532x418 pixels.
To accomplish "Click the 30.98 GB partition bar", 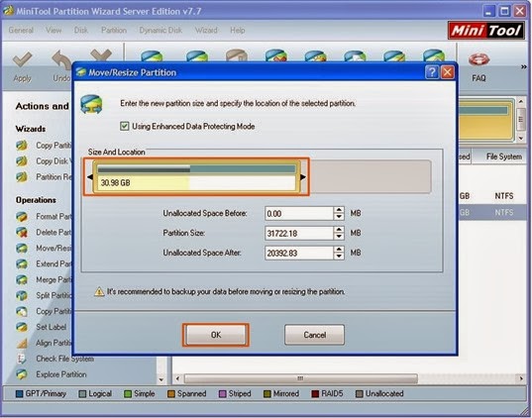I will 196,177.
